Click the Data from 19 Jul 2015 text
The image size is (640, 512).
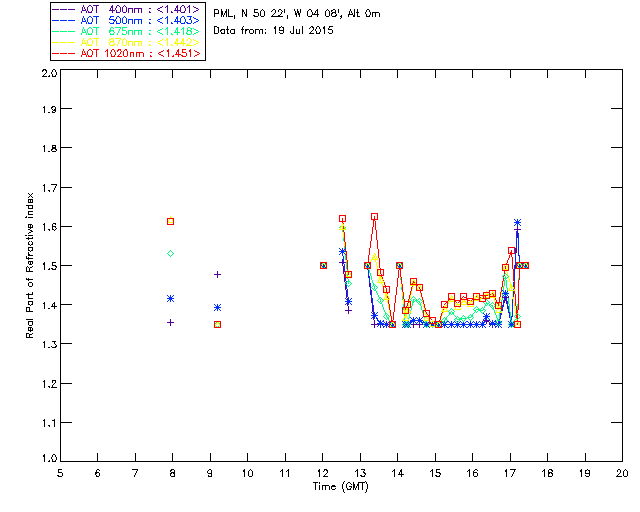(x=273, y=31)
